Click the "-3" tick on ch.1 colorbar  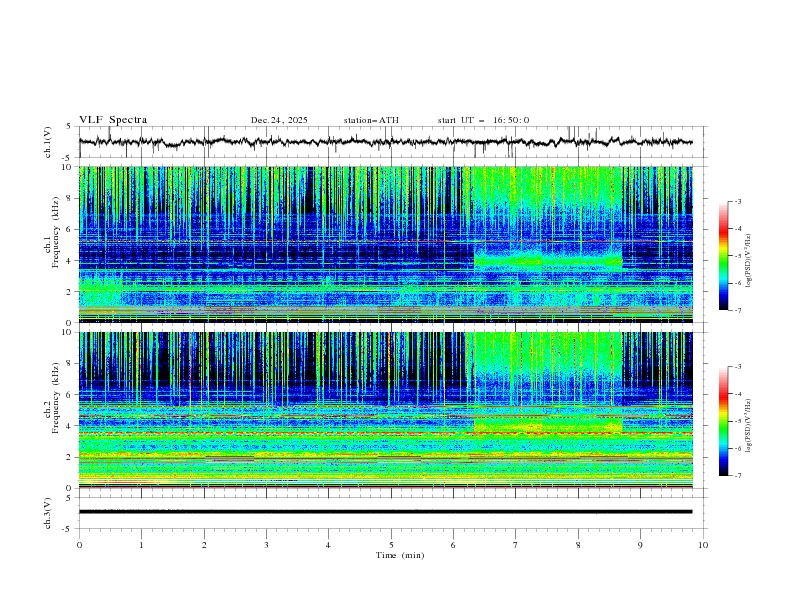[x=737, y=201]
